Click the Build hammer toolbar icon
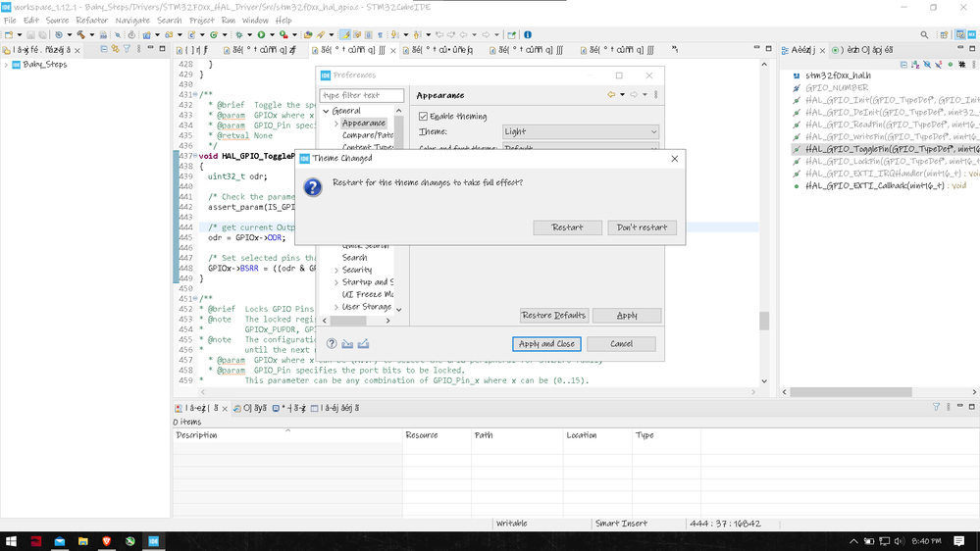 pos(80,35)
